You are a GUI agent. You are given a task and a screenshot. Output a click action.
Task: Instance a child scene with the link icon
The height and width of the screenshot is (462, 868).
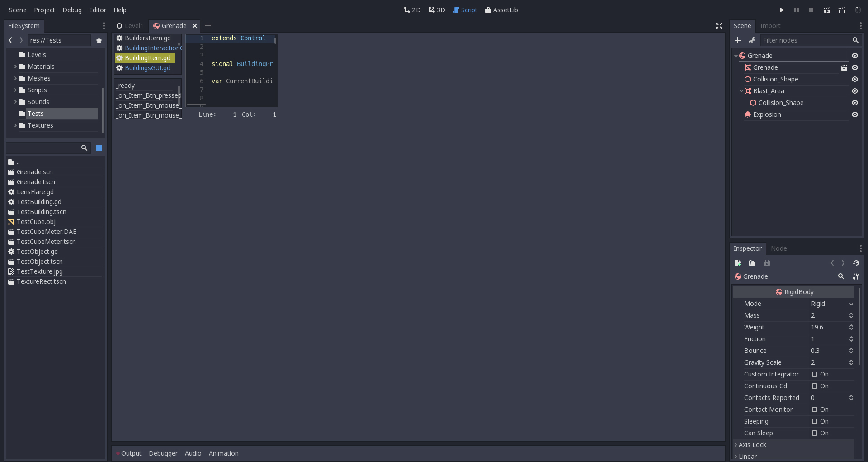[x=753, y=40]
